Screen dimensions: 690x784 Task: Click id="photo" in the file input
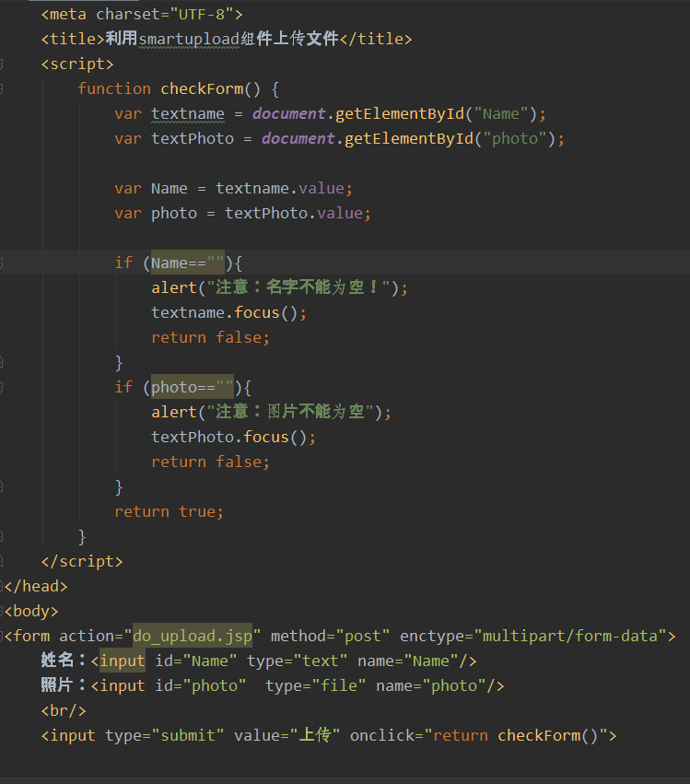click(x=201, y=685)
